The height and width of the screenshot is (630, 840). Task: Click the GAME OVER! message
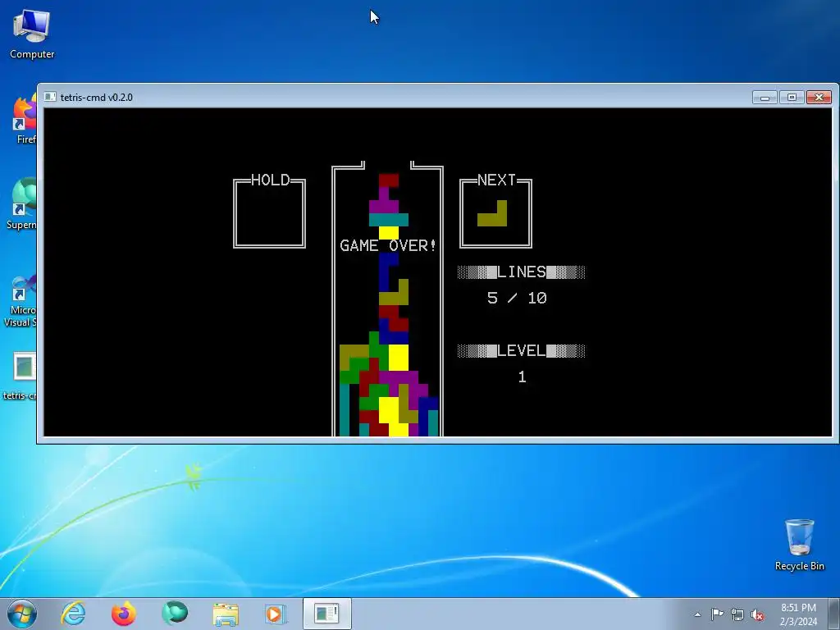(x=388, y=245)
